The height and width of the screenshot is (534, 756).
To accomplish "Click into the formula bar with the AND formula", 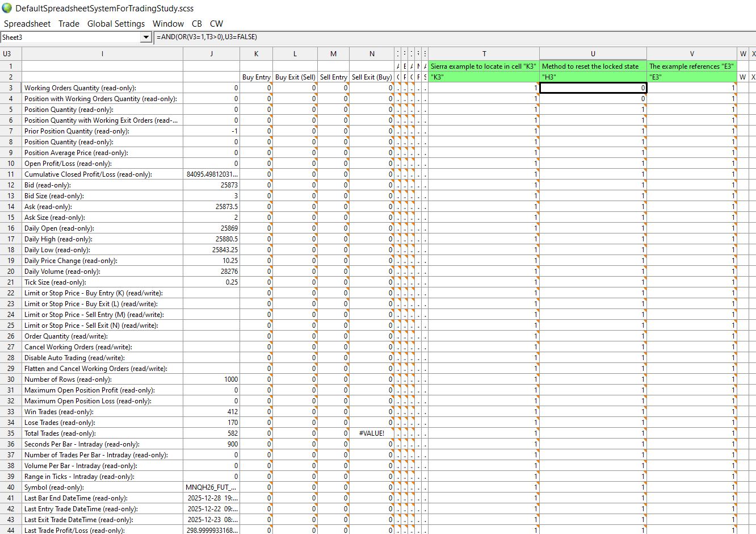I will point(454,37).
